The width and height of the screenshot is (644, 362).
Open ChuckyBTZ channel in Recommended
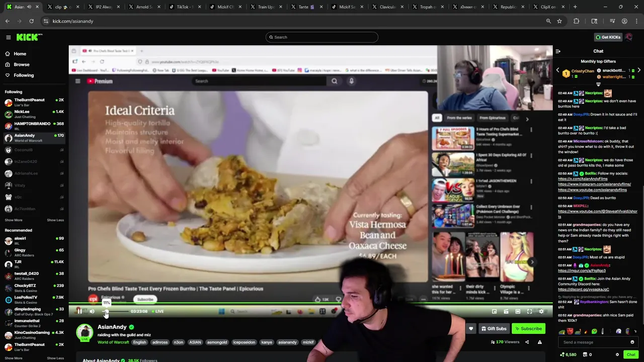(34, 288)
